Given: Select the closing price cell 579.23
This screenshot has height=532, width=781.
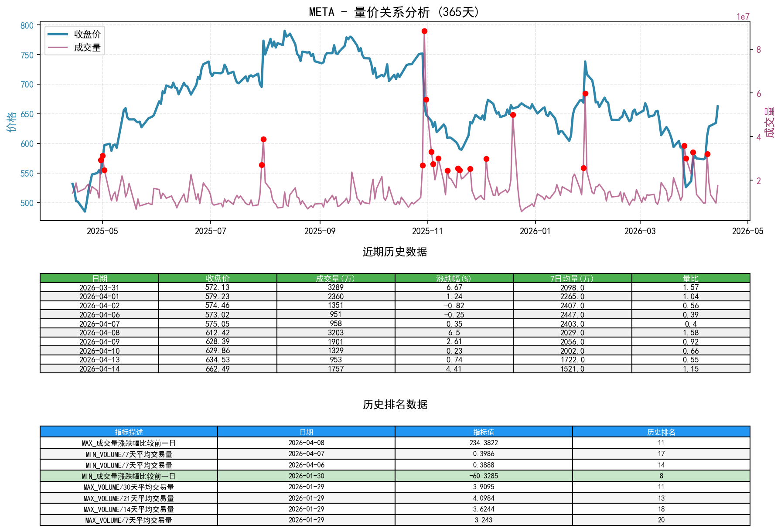Looking at the screenshot, I should tap(218, 297).
